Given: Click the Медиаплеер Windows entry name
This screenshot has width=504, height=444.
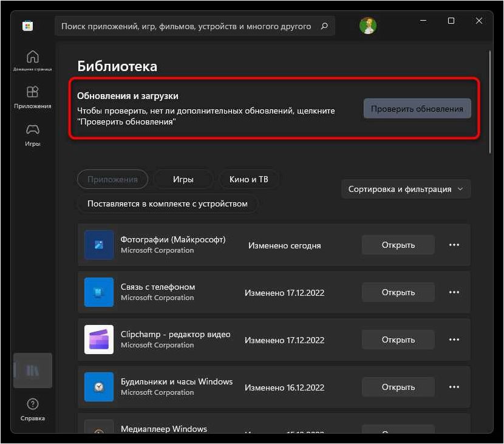Looking at the screenshot, I should 164,429.
